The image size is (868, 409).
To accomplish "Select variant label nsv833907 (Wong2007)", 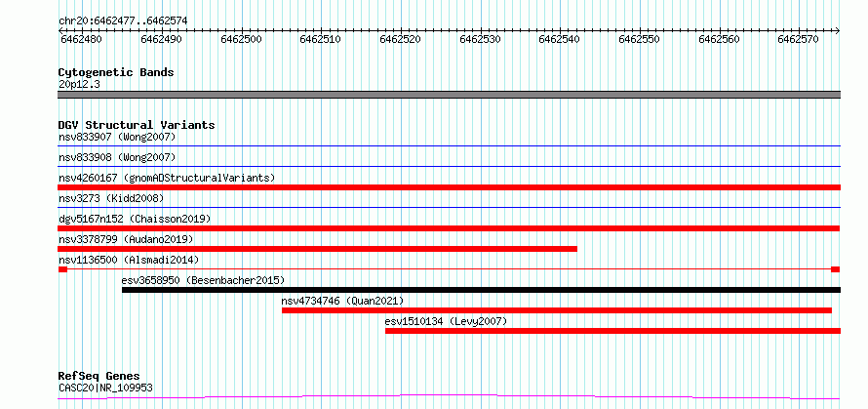I will [x=117, y=137].
